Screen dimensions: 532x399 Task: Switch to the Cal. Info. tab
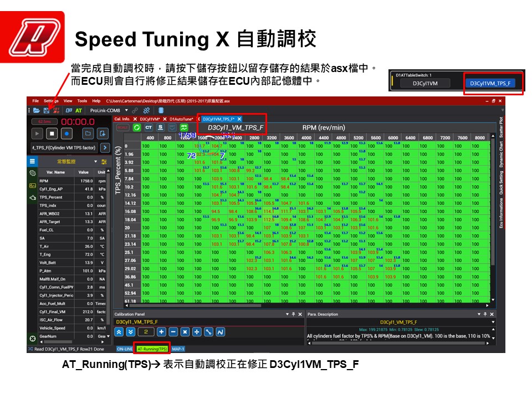[122, 119]
